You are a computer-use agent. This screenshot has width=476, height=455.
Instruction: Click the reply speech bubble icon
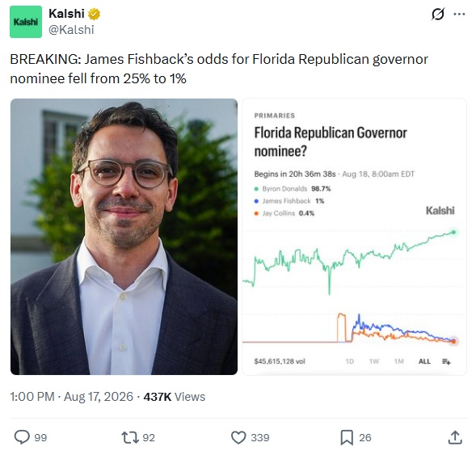click(22, 437)
